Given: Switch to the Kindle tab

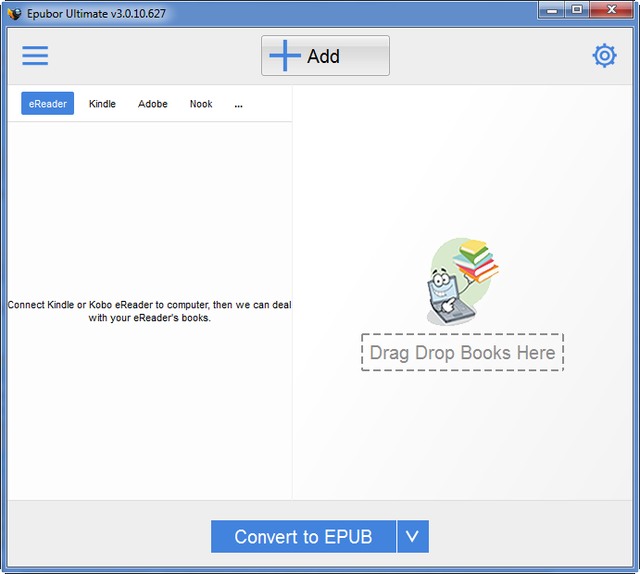Looking at the screenshot, I should coord(102,104).
